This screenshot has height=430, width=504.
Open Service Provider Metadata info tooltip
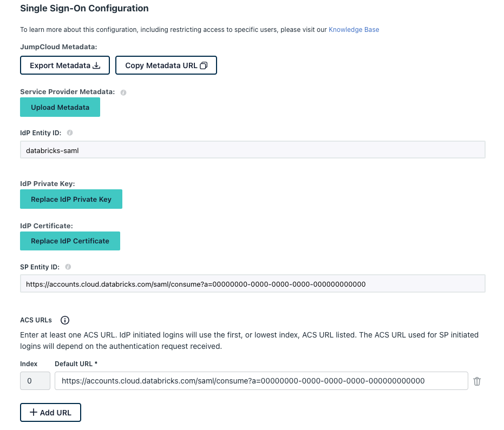(x=123, y=92)
